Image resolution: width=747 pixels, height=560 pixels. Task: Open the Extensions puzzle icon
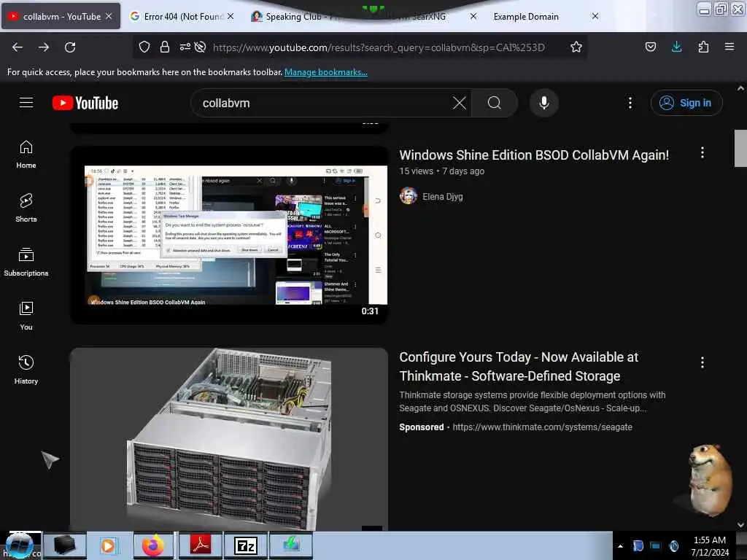pos(703,47)
